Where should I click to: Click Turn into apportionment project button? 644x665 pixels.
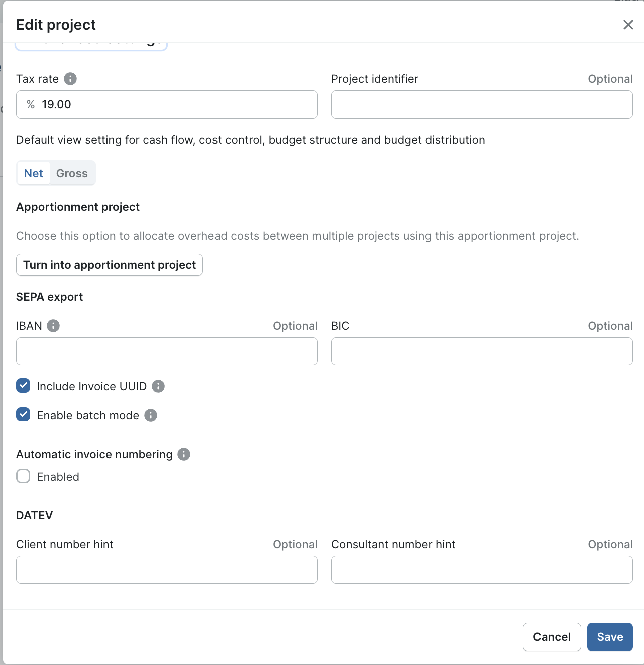[x=110, y=265]
